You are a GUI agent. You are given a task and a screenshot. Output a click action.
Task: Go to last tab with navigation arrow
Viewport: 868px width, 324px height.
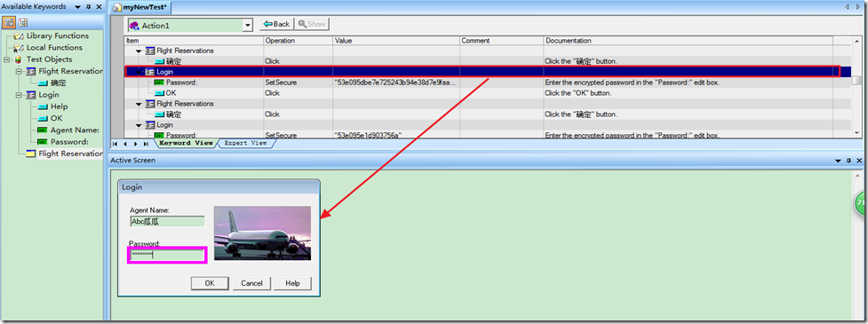pyautogui.click(x=146, y=144)
